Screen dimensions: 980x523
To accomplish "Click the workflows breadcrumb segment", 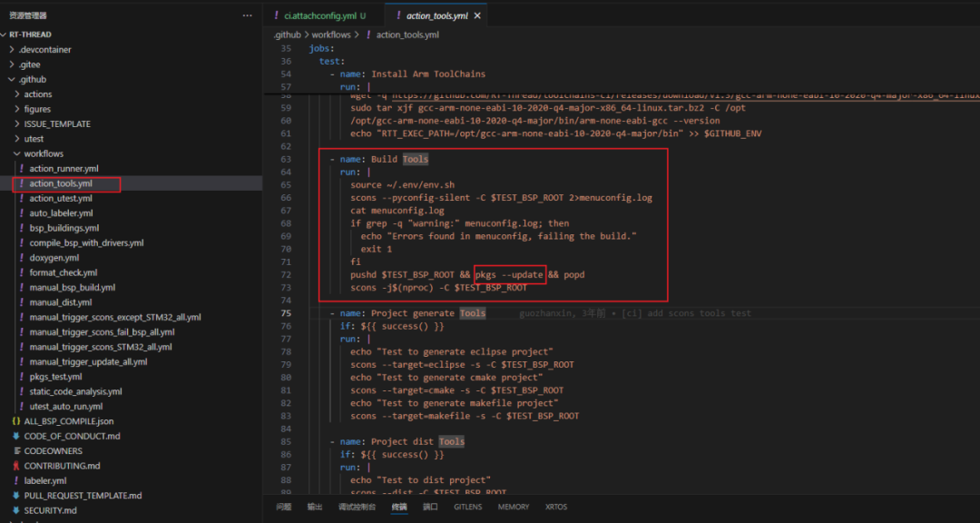I will click(331, 35).
